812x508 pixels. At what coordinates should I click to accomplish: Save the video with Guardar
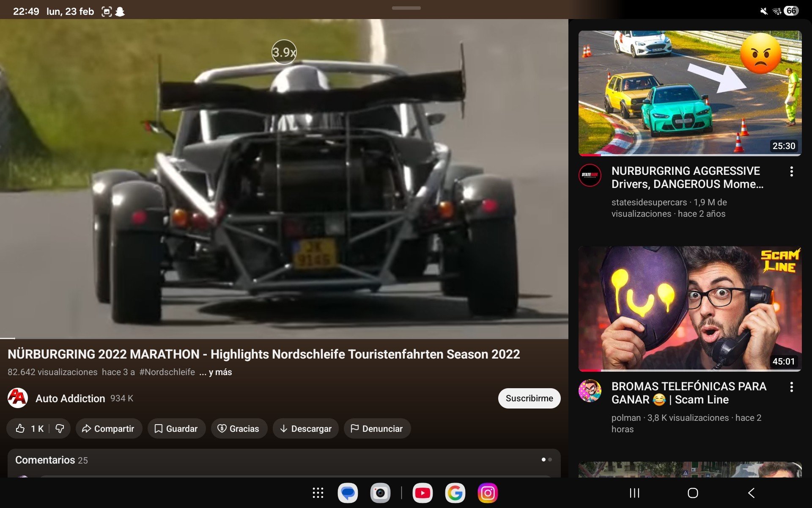coord(176,428)
